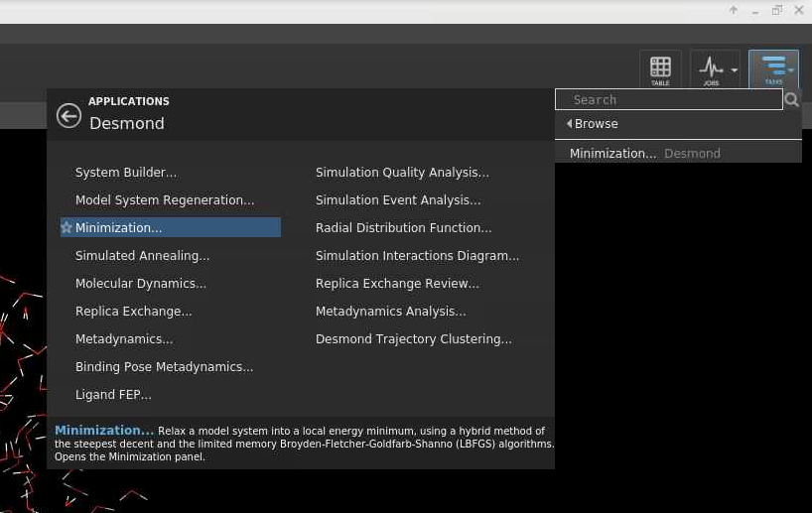
Task: Open System Builder
Action: [x=126, y=173]
